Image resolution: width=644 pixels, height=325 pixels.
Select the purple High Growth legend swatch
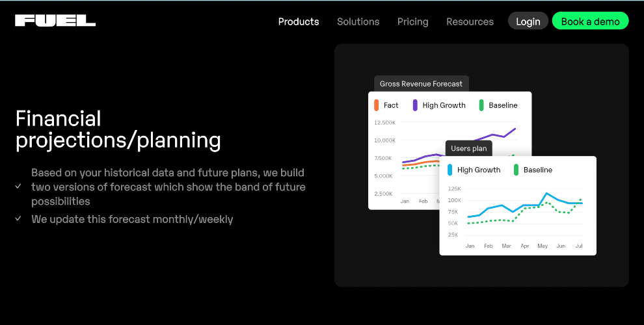coord(415,105)
